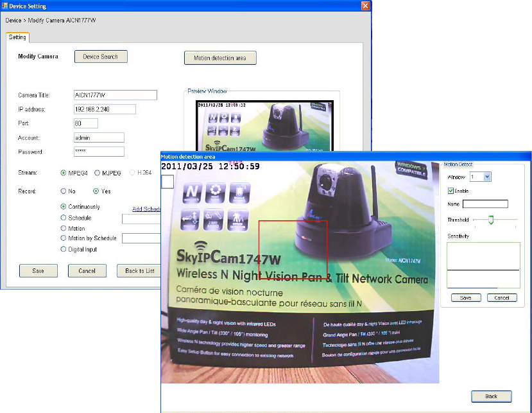
Task: Click the Name field in Motion Detect
Action: point(485,204)
